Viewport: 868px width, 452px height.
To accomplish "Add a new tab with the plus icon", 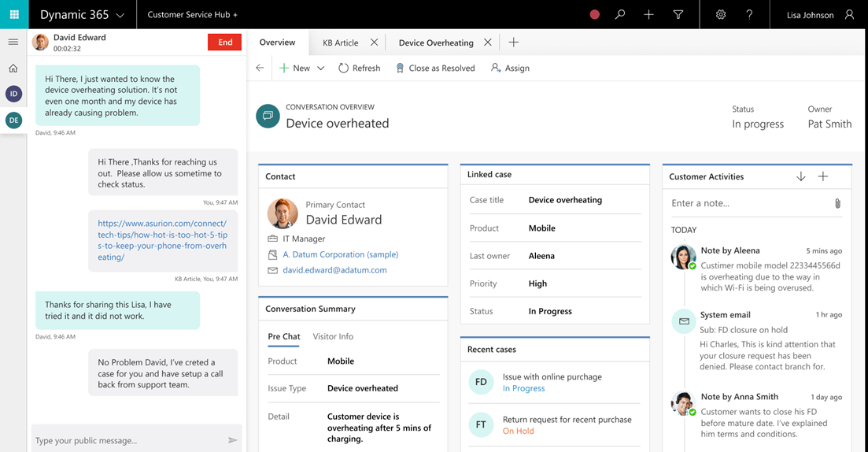I will pos(514,42).
